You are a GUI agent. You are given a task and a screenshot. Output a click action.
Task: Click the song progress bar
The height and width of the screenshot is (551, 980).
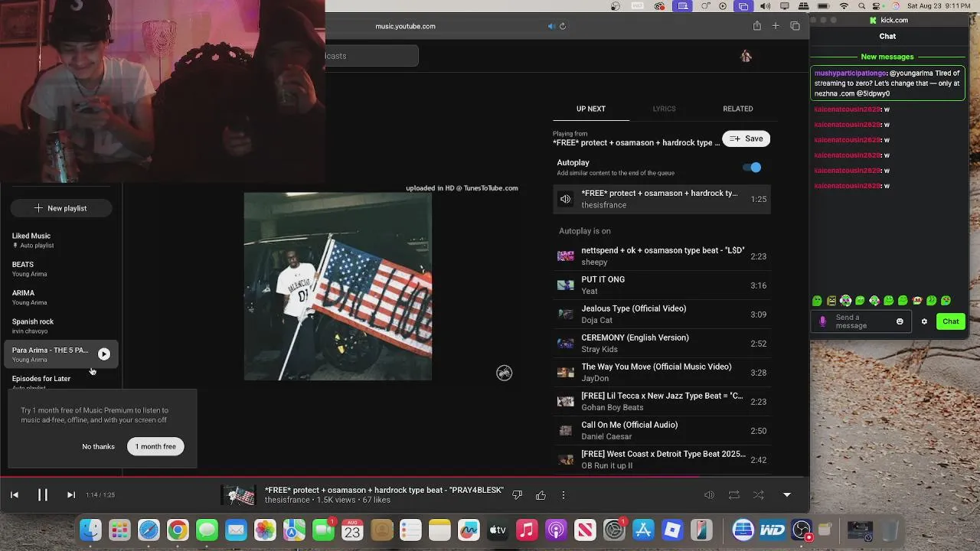[x=404, y=478]
